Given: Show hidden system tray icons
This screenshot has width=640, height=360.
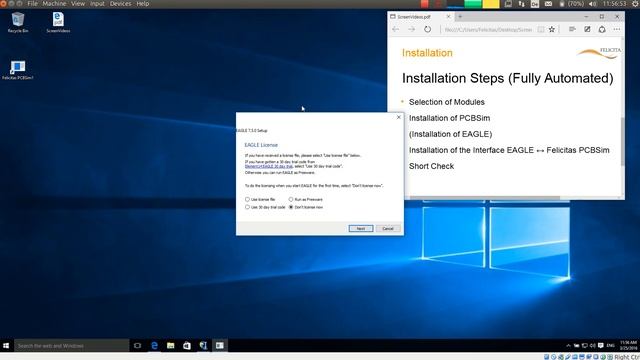Looking at the screenshot, I should click(x=568, y=346).
